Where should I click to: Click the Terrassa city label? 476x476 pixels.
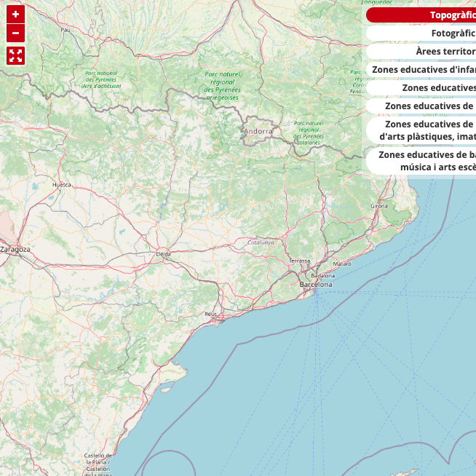tap(299, 260)
